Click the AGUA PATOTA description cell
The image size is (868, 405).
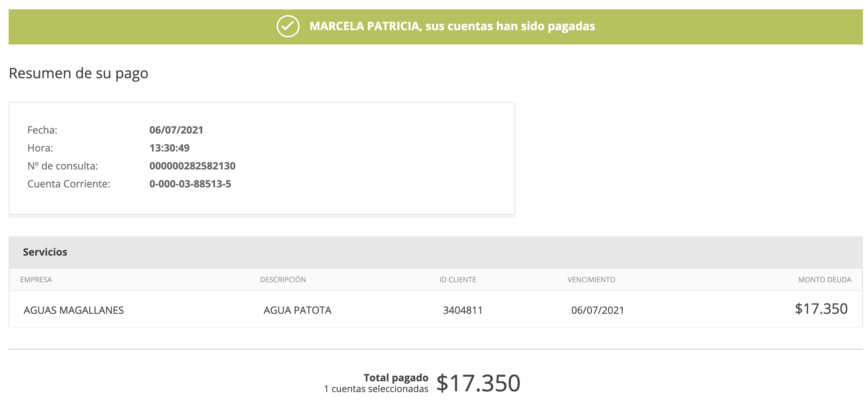tap(297, 310)
